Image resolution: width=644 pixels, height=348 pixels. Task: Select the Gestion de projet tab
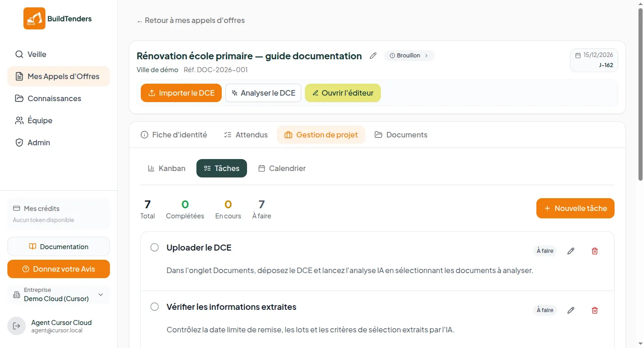321,135
